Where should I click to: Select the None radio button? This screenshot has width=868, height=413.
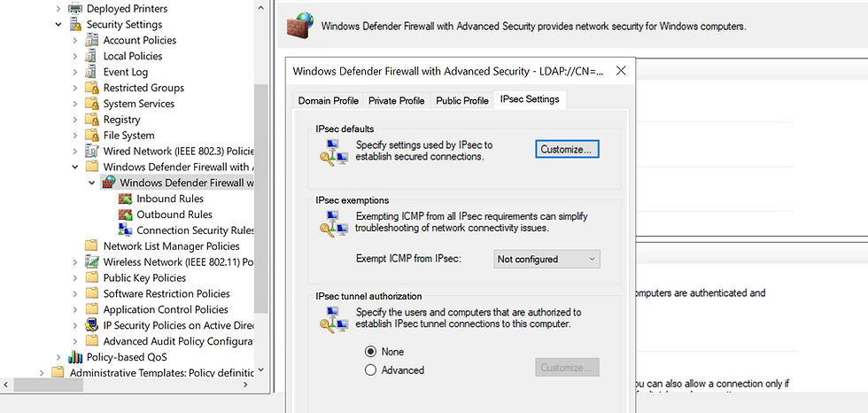[370, 352]
